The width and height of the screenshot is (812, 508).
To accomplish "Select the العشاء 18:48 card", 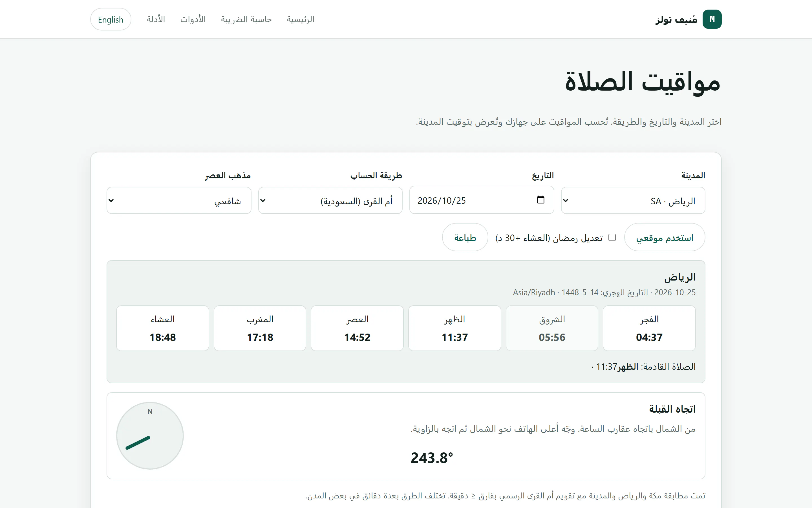I will pos(163,328).
